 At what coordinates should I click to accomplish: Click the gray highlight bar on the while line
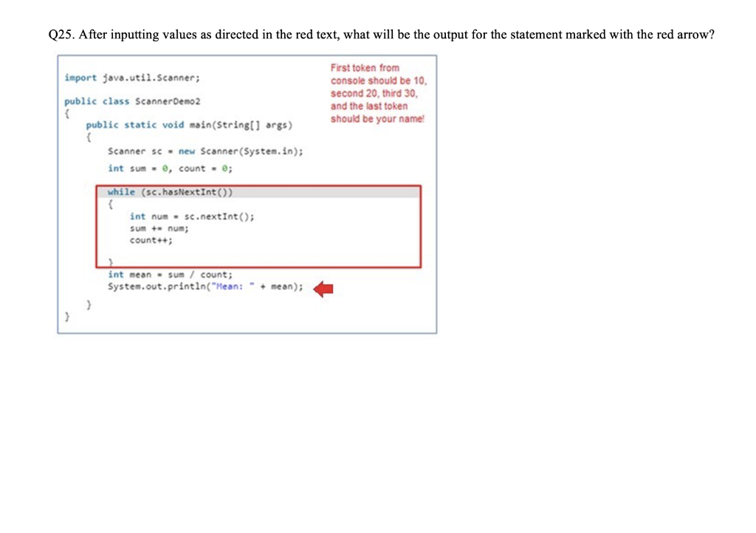tap(332, 191)
